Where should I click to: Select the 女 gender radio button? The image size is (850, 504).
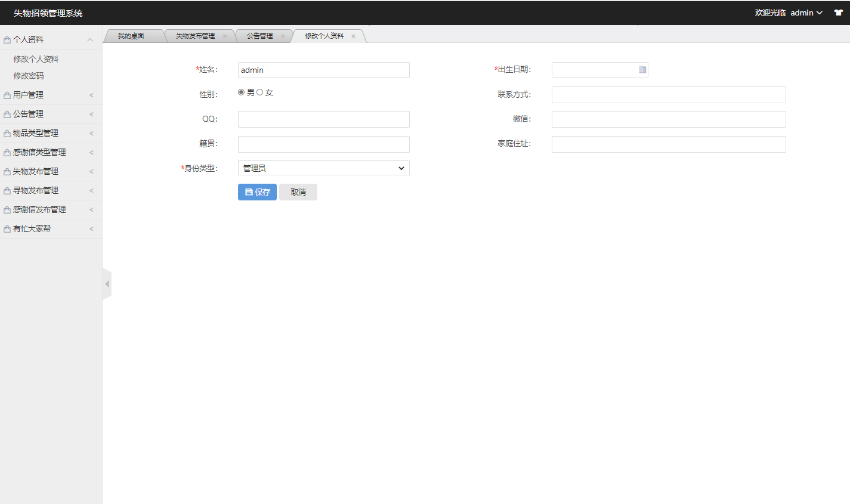[258, 92]
